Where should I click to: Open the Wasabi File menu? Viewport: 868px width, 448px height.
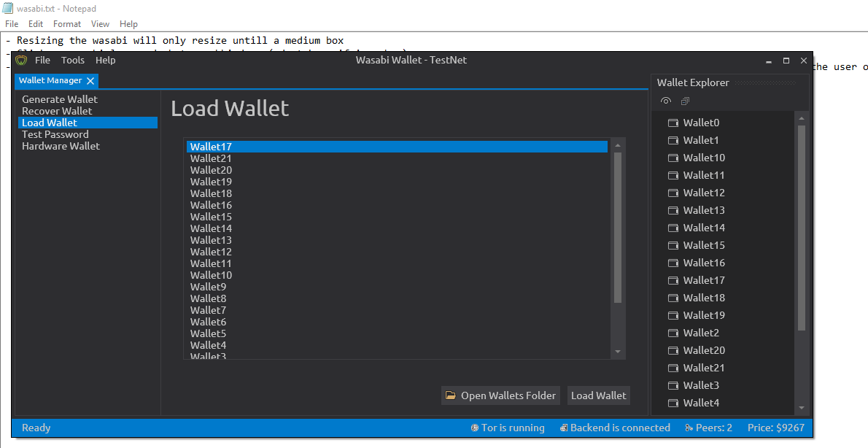42,61
